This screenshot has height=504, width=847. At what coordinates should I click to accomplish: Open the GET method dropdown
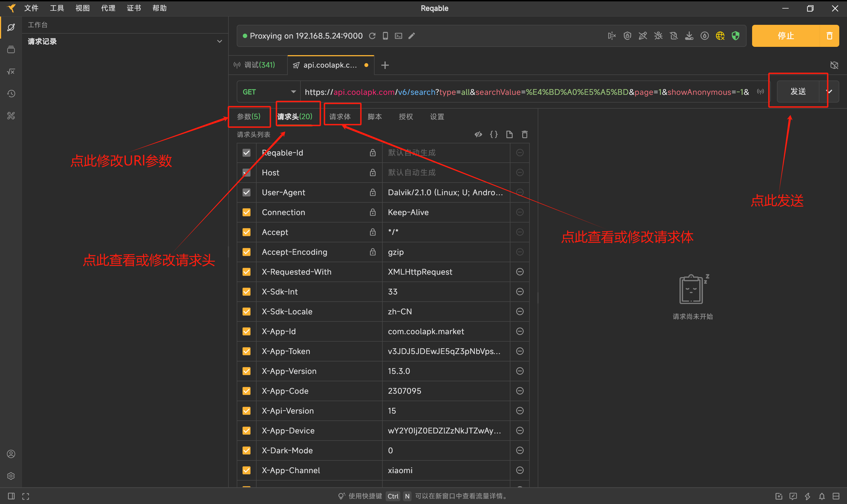(x=269, y=92)
